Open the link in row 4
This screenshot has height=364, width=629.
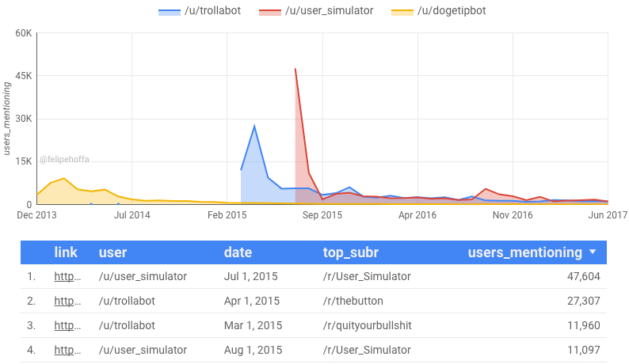(67, 350)
